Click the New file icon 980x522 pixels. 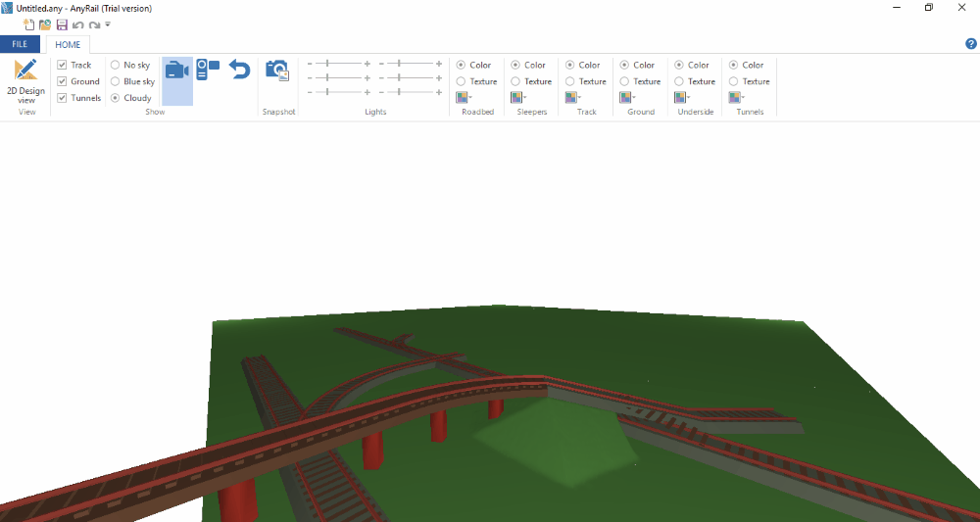[28, 25]
